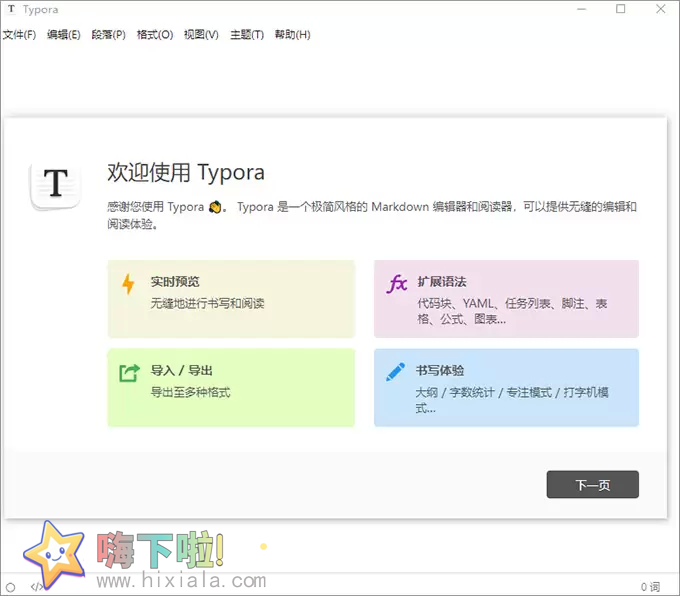Click the 欢迎使用 Typora heading

tap(186, 172)
